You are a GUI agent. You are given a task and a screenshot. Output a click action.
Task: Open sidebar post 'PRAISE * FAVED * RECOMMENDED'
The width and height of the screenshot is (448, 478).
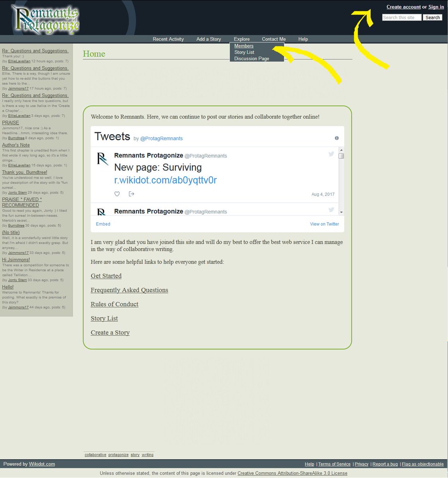pos(22,202)
